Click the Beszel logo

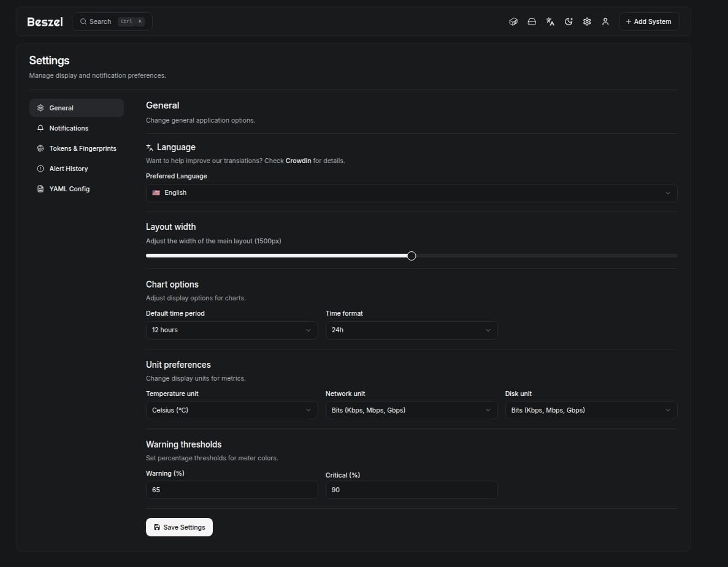45,21
